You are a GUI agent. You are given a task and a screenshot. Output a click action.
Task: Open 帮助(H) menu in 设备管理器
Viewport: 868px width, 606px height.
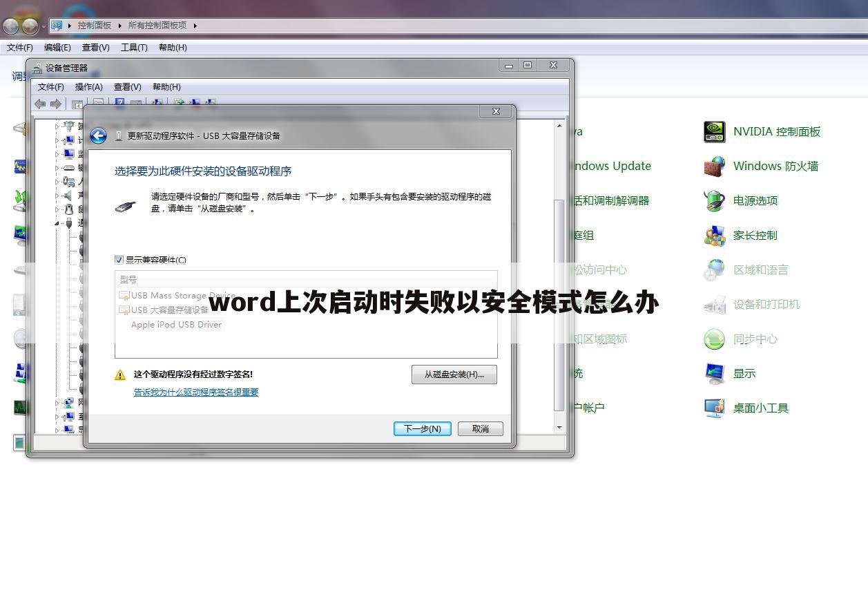point(166,87)
